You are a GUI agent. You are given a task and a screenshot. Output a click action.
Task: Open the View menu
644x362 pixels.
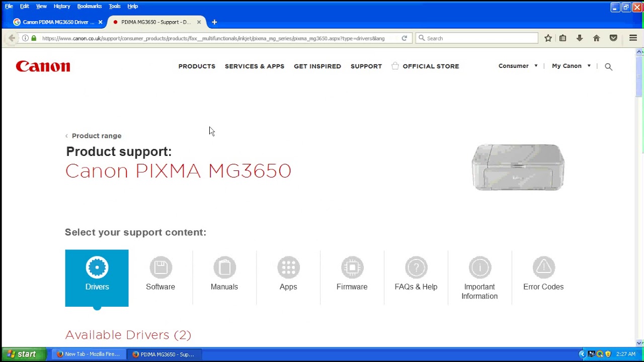tap(41, 6)
